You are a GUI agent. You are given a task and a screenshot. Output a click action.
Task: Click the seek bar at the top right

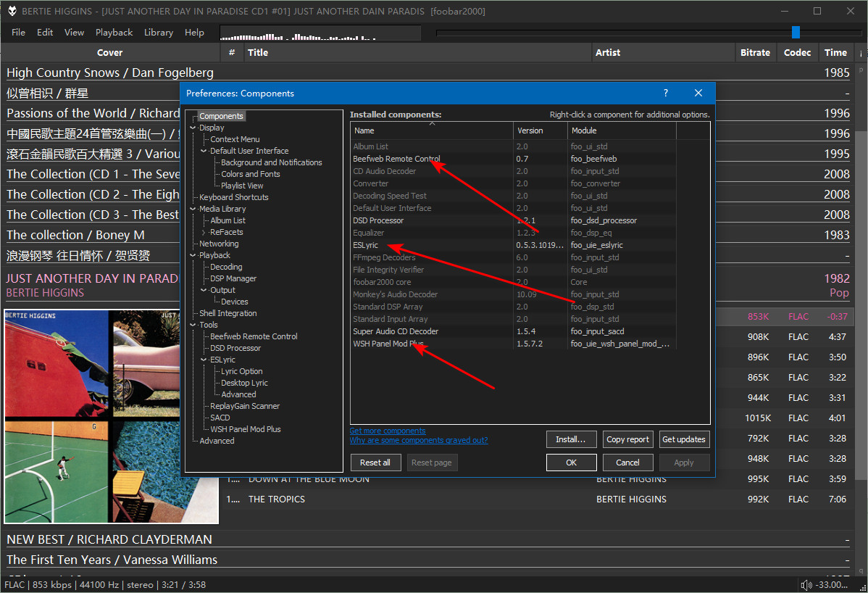point(795,32)
